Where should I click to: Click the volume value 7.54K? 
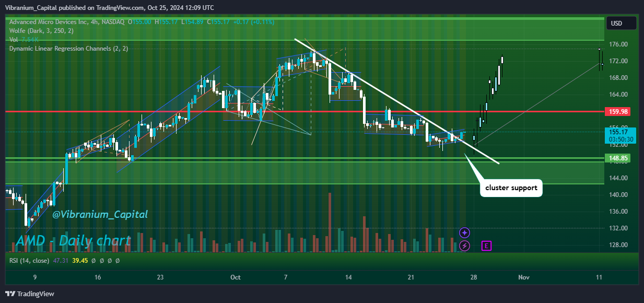tap(30, 40)
